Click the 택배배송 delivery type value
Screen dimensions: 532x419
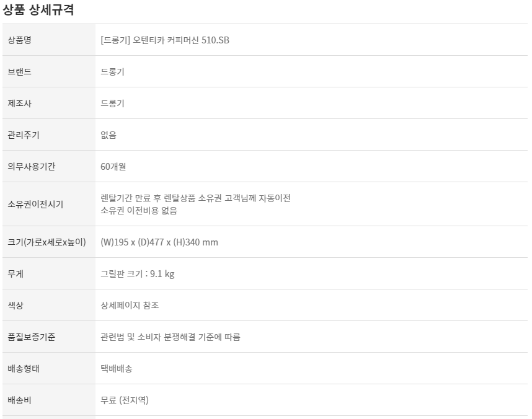coord(117,369)
